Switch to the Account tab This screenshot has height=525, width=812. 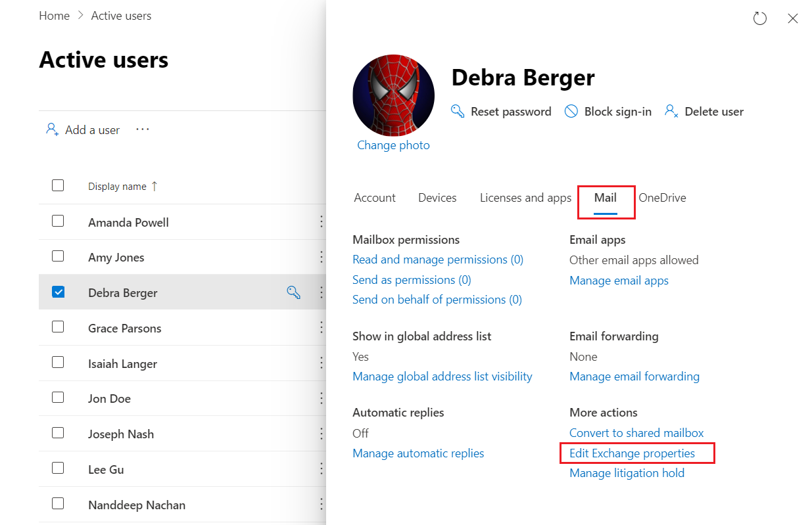[x=375, y=198]
